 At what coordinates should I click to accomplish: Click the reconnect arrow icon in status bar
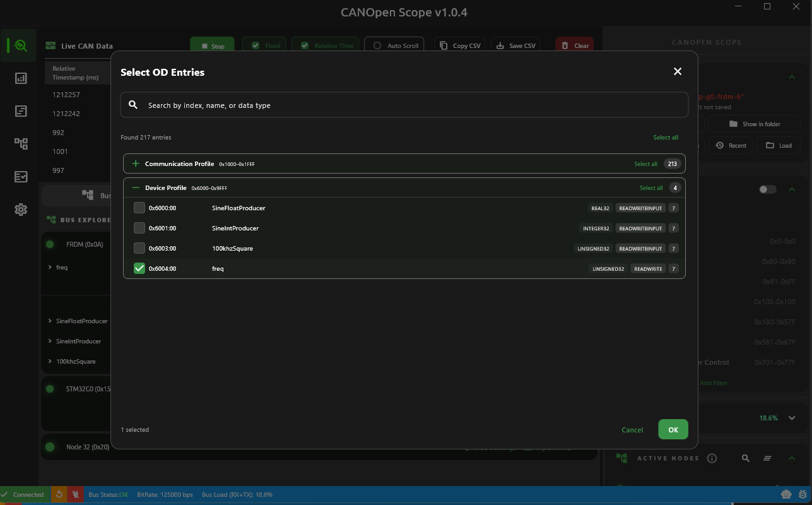59,494
